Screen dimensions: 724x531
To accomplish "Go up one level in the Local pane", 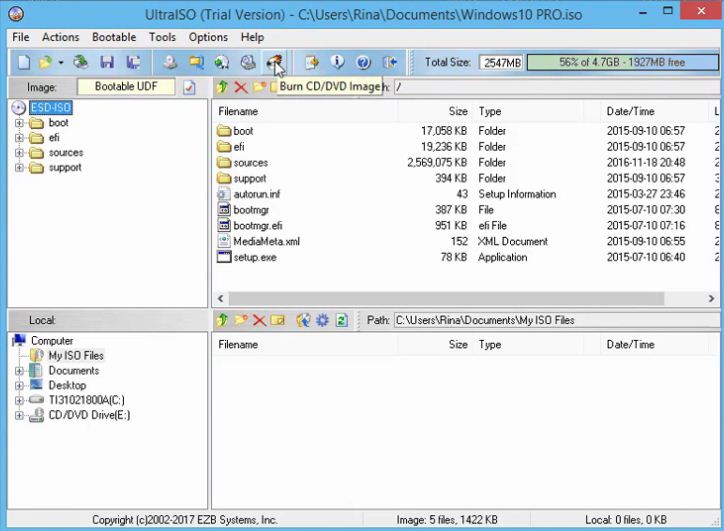I will tap(222, 320).
